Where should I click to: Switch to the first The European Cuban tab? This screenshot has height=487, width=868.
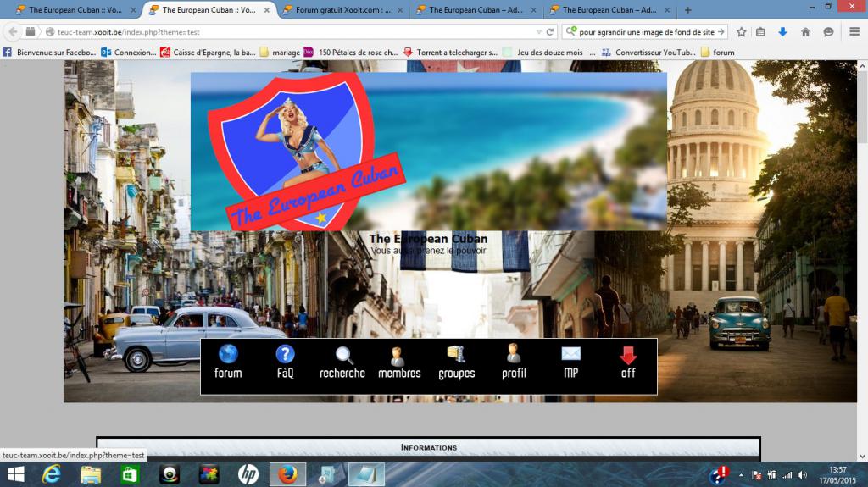pyautogui.click(x=75, y=10)
